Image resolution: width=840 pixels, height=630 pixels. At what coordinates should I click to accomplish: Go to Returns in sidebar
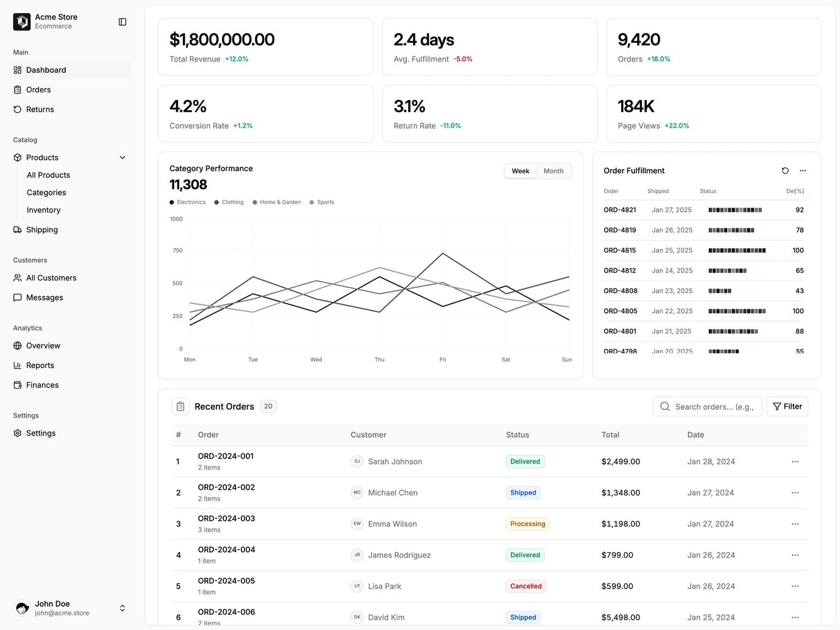pyautogui.click(x=70, y=109)
